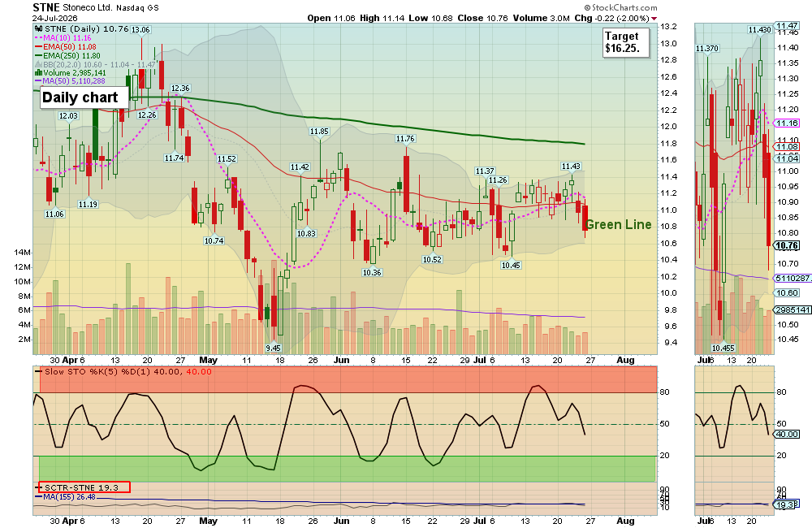Click the 10.74 price label

coord(214,240)
